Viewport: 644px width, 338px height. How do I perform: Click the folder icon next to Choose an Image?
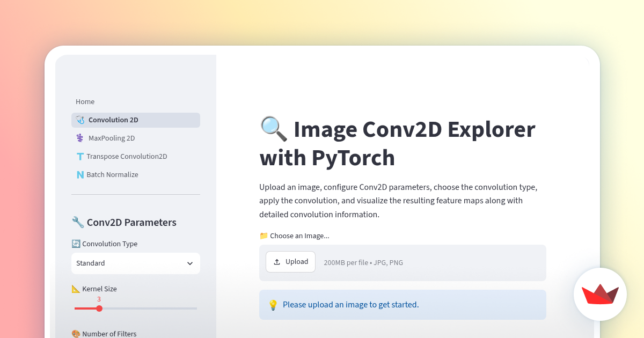coord(264,236)
